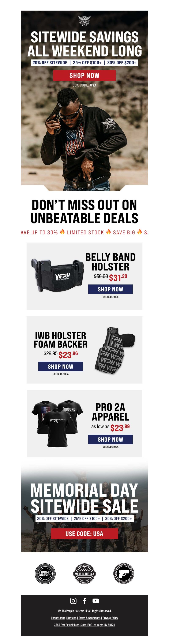The image size is (169, 644).
Task: Click the custom molded gun badge
Action: pos(124,573)
